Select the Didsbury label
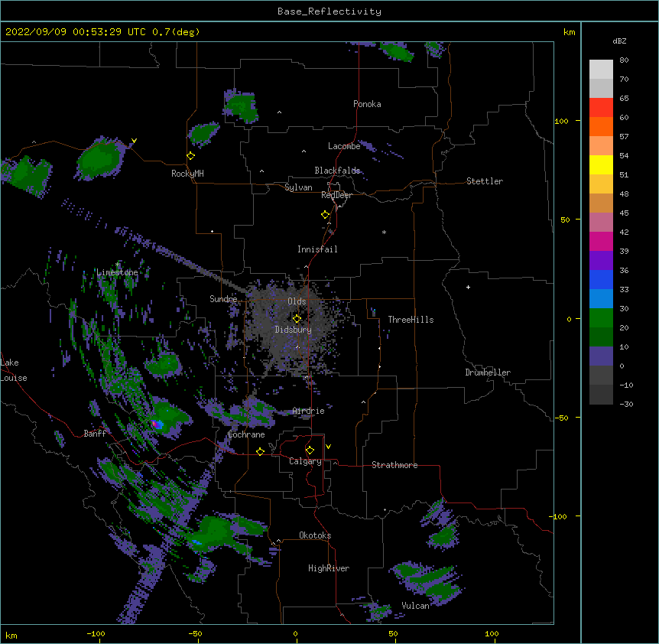The height and width of the screenshot is (644, 659). pos(294,330)
